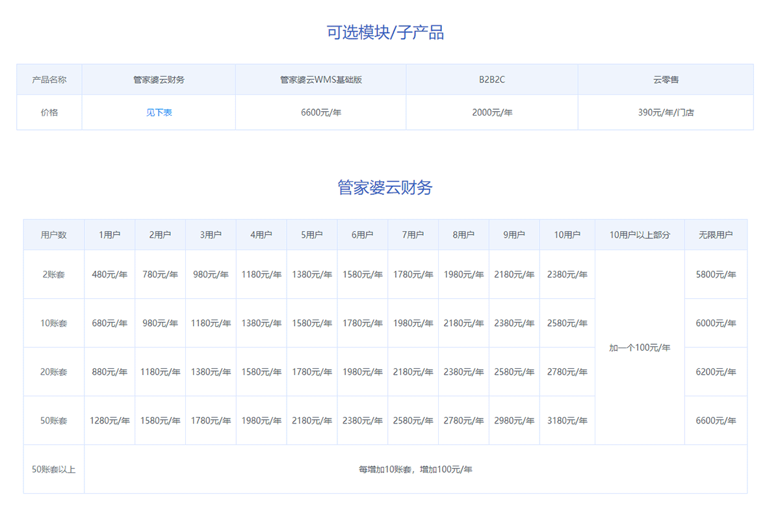Click 780元/年 in the 2账套 row
This screenshot has height=532, width=780.
click(161, 275)
